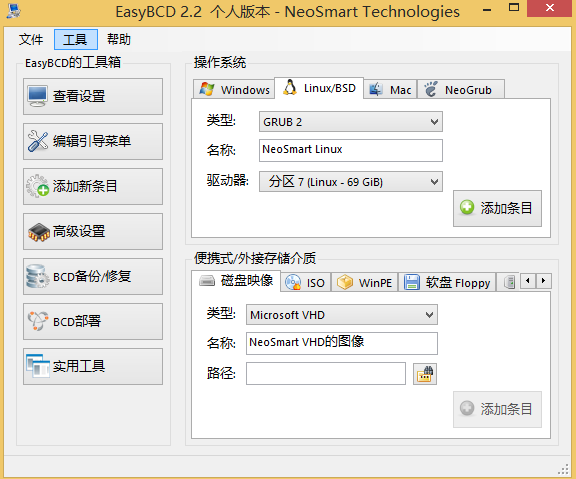Open BCD备份/修复 section
576x479 pixels.
pos(93,277)
